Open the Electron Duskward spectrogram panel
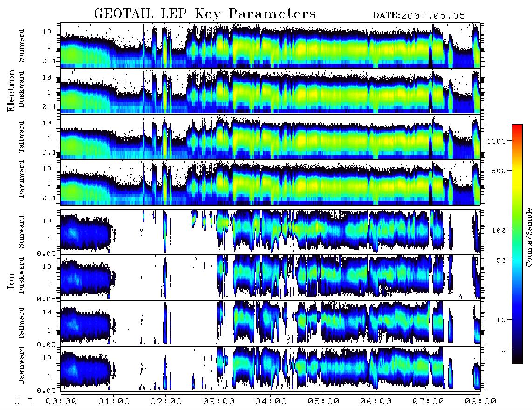This screenshot has height=410, width=532. pyautogui.click(x=270, y=91)
